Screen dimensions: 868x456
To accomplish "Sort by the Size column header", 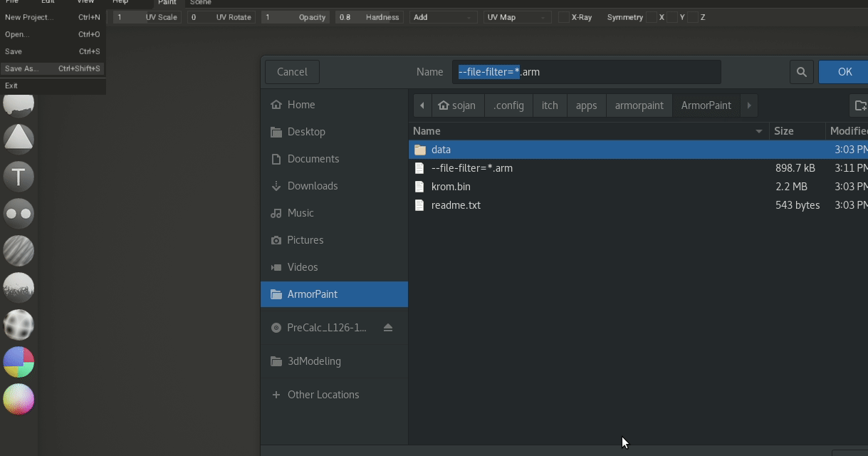I will click(x=797, y=131).
